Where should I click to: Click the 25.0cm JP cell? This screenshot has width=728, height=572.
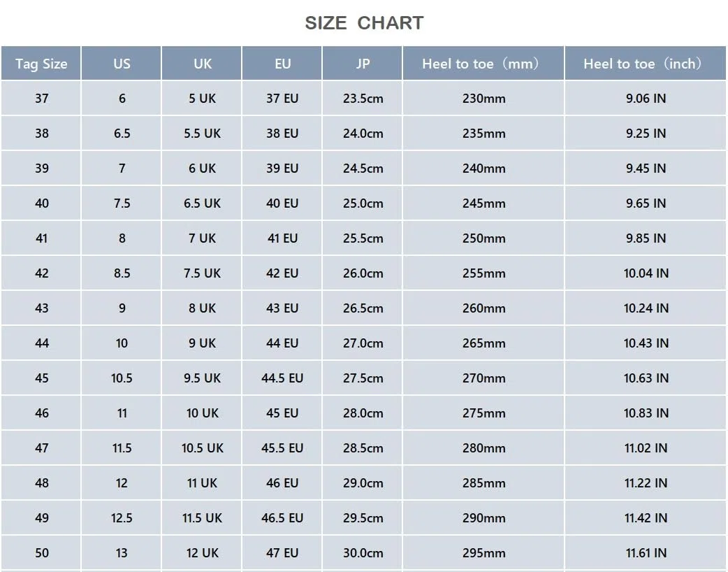click(x=363, y=203)
